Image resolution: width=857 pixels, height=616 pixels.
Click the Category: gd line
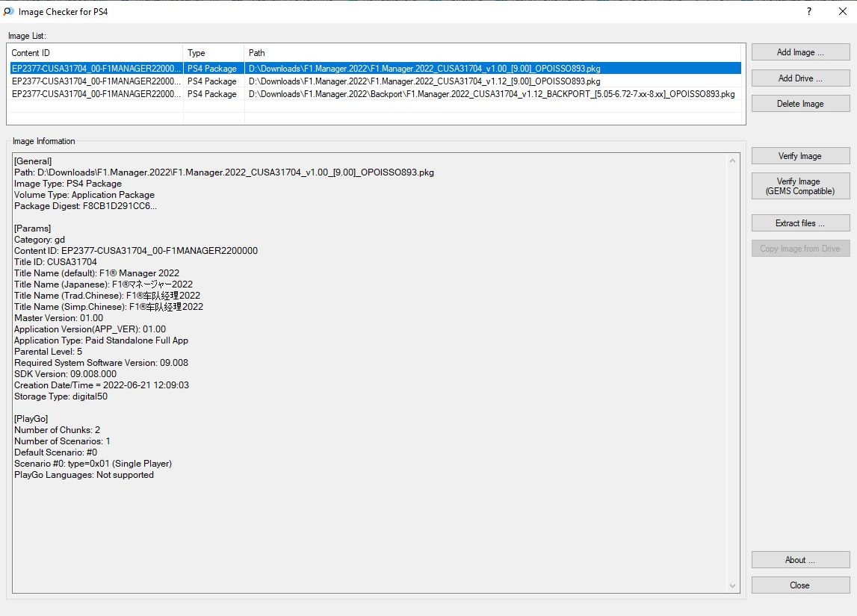point(40,240)
